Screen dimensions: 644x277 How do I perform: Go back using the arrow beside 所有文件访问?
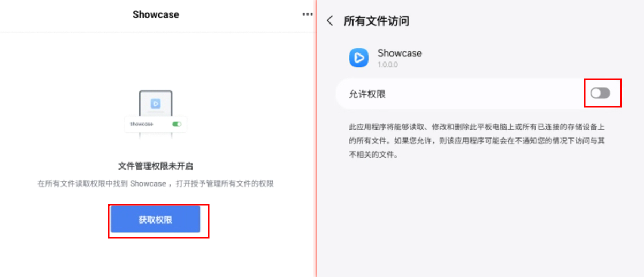330,21
